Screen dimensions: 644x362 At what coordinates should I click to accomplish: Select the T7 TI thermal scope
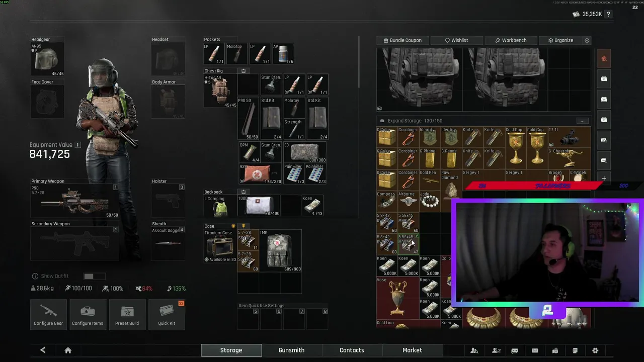click(569, 137)
